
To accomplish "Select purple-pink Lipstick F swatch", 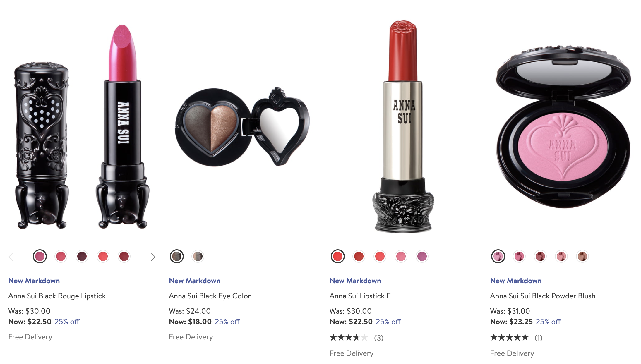I will click(422, 257).
